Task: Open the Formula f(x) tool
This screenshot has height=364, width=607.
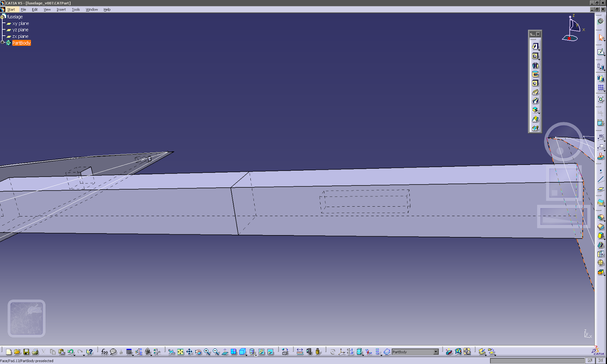Action: 104,352
